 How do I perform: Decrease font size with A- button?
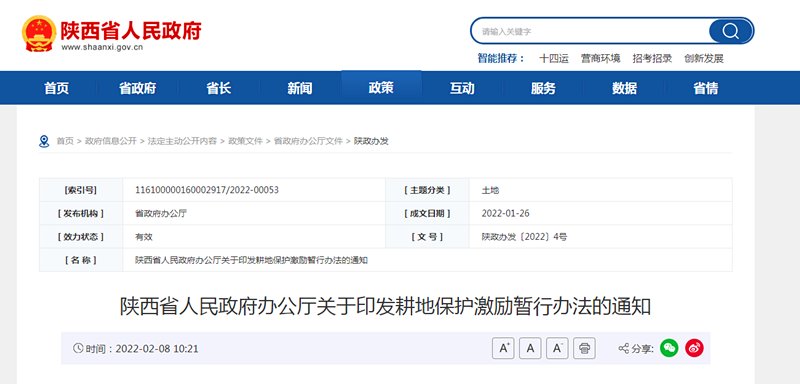pyautogui.click(x=557, y=348)
